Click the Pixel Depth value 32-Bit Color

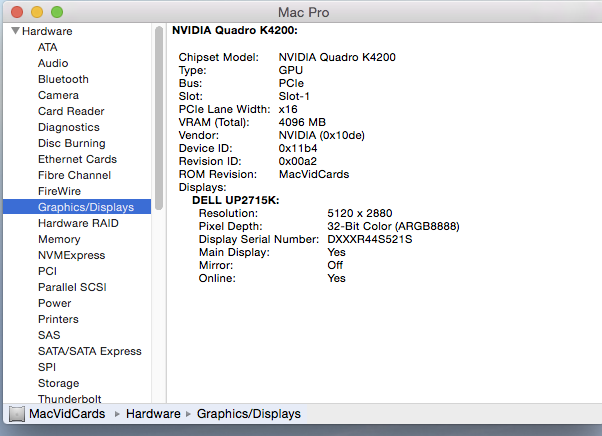pos(394,226)
